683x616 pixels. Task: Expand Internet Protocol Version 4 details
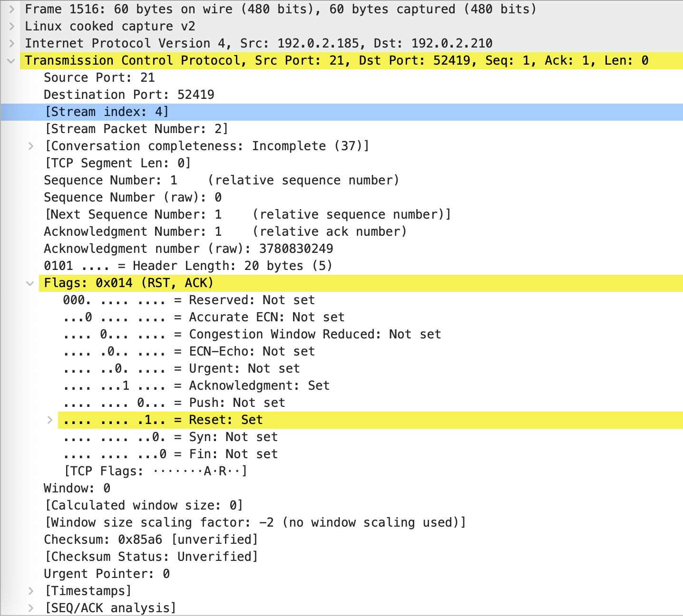coord(11,43)
